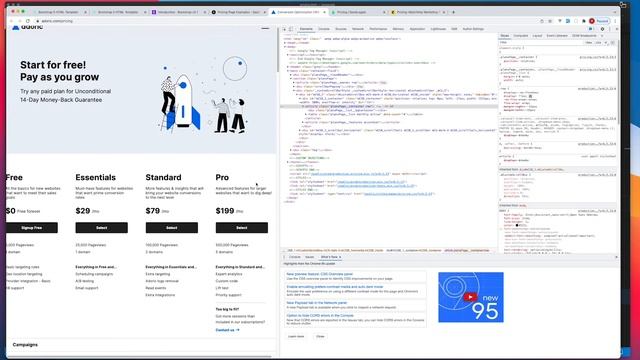Click the browser back arrow
This screenshot has height=360, width=640.
(11, 21)
